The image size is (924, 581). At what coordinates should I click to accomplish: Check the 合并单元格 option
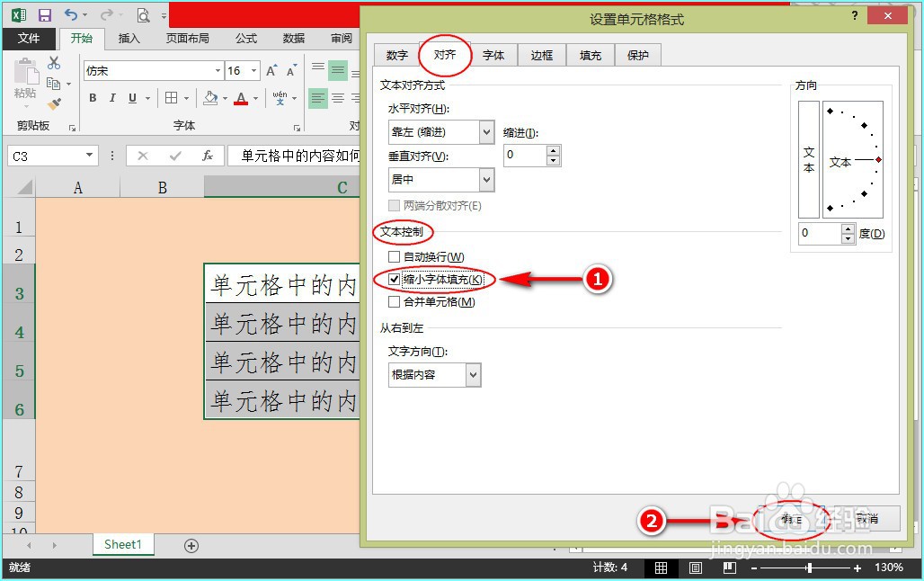coord(394,301)
